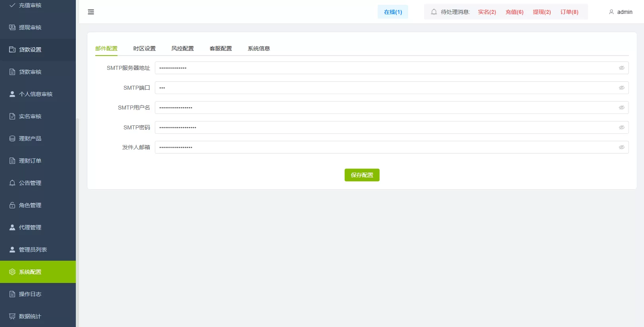Select the 邮件配置 tab
This screenshot has width=644, height=327.
[106, 48]
